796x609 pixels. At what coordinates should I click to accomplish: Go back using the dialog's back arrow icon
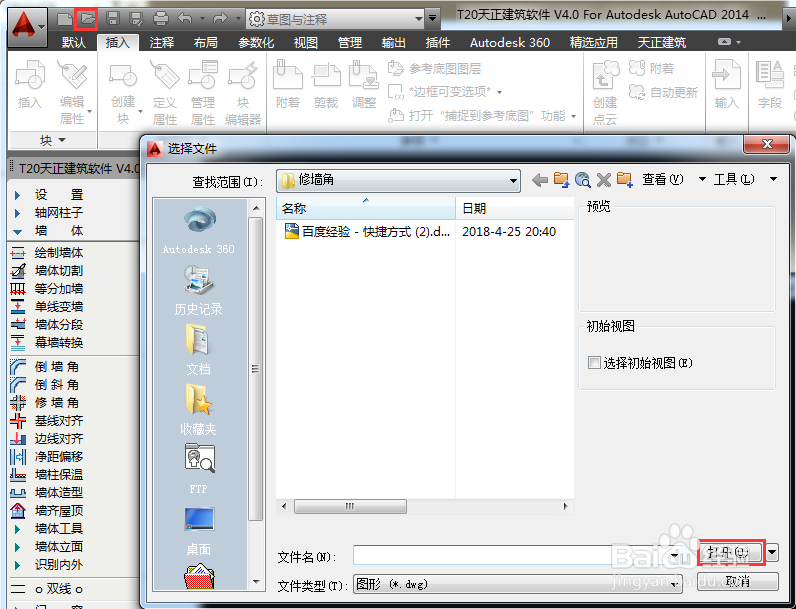(540, 180)
